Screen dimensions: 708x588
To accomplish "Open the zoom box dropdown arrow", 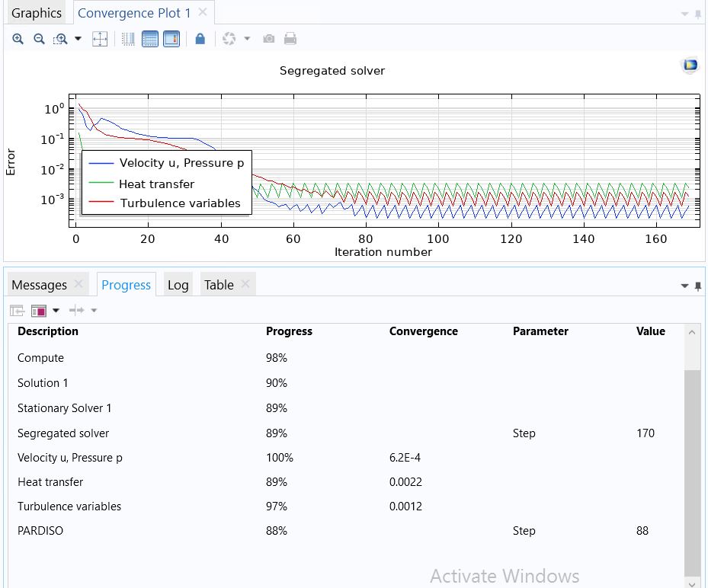I will click(78, 39).
